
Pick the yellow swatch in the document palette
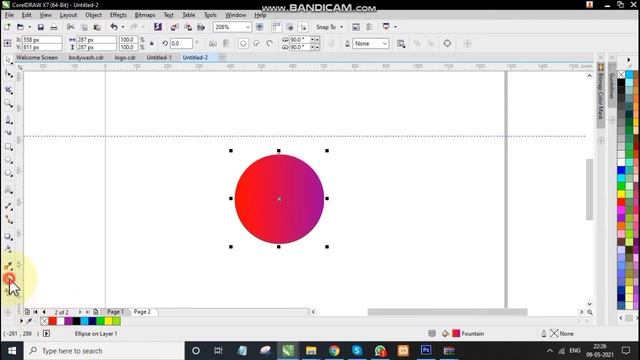click(108, 321)
